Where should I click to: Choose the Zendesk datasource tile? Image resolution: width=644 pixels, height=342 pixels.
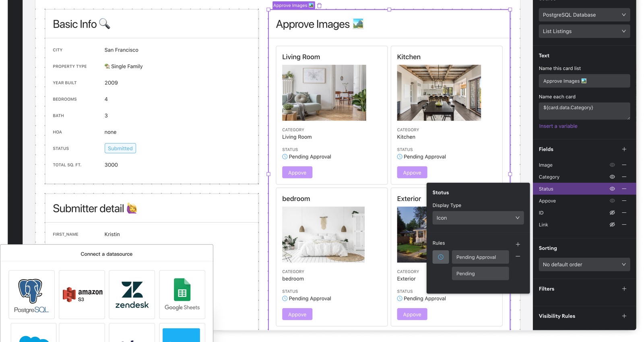coord(132,294)
